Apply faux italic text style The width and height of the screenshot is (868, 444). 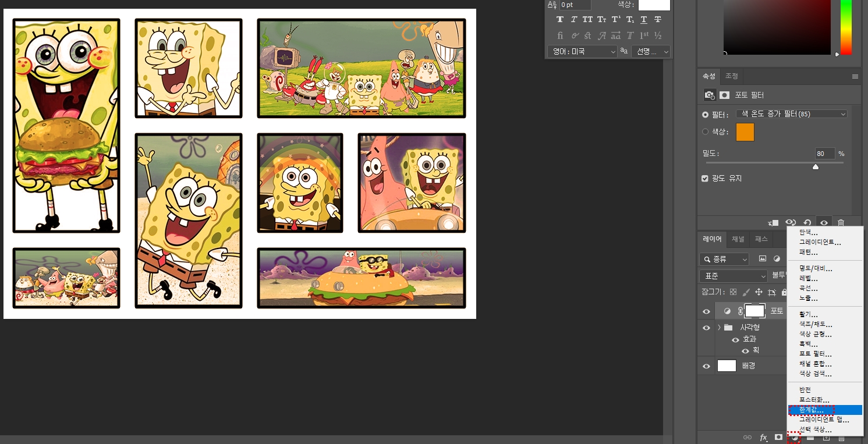coord(574,20)
